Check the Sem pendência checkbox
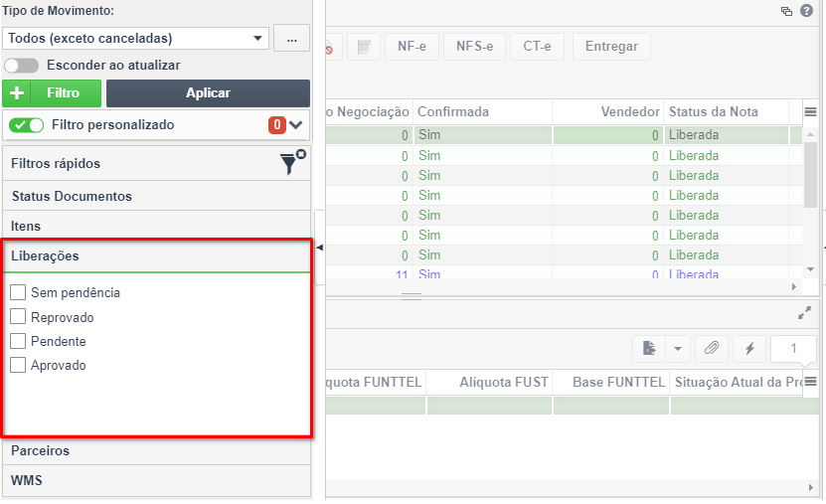Viewport: 826px width, 504px height. pos(18,292)
